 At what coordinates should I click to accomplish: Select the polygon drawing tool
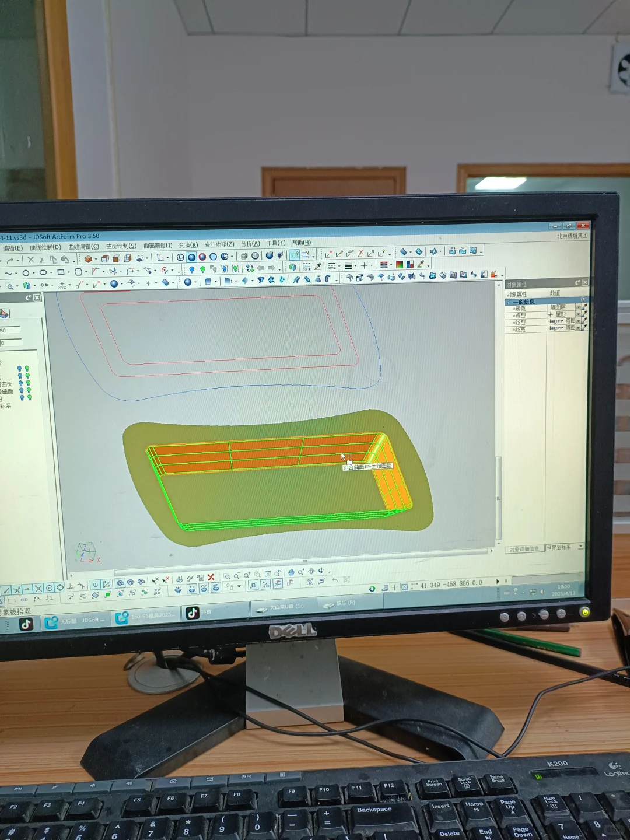[x=78, y=272]
